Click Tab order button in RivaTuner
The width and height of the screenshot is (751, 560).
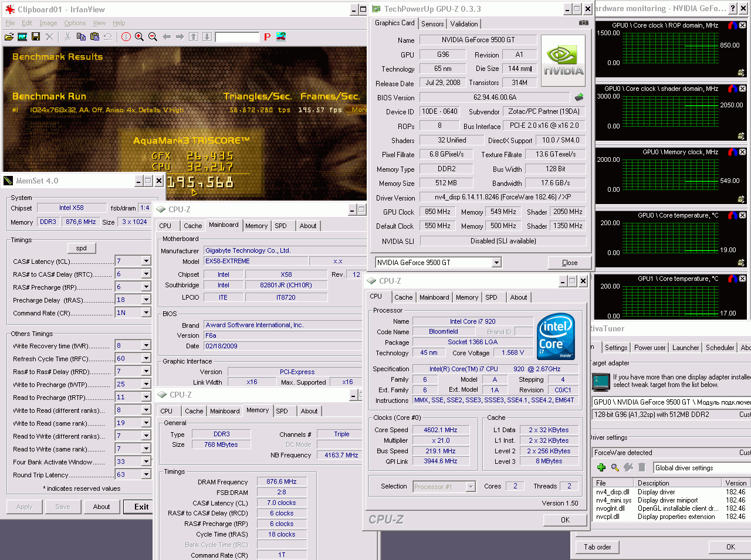597,547
